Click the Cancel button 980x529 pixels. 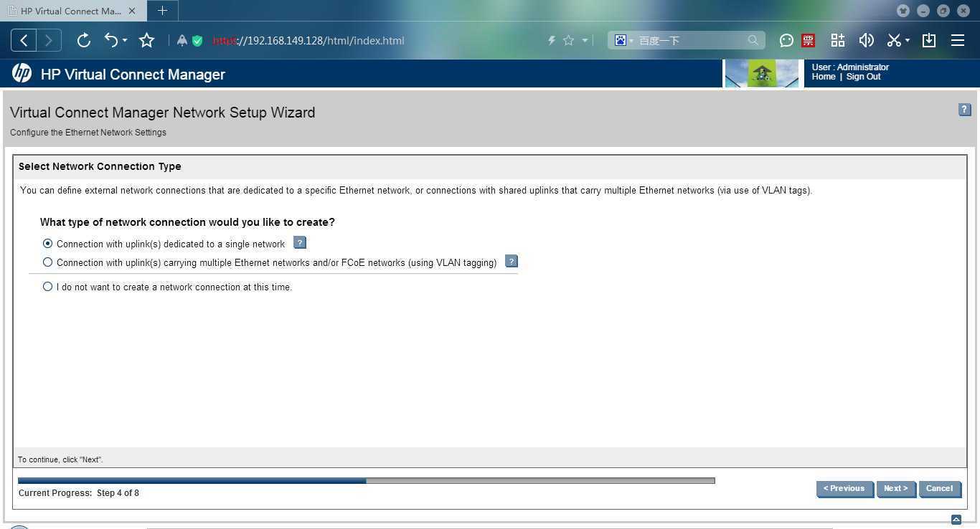[x=939, y=489]
